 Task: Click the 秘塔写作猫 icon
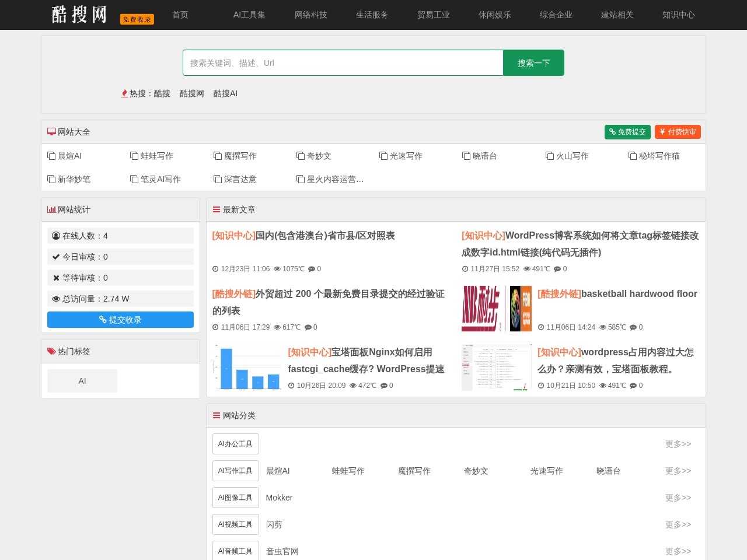point(633,156)
